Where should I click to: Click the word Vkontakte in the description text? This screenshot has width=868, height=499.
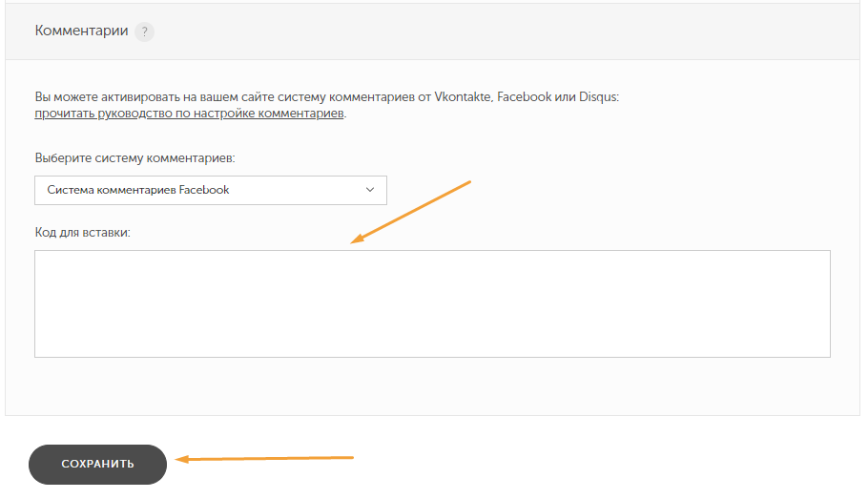point(463,97)
